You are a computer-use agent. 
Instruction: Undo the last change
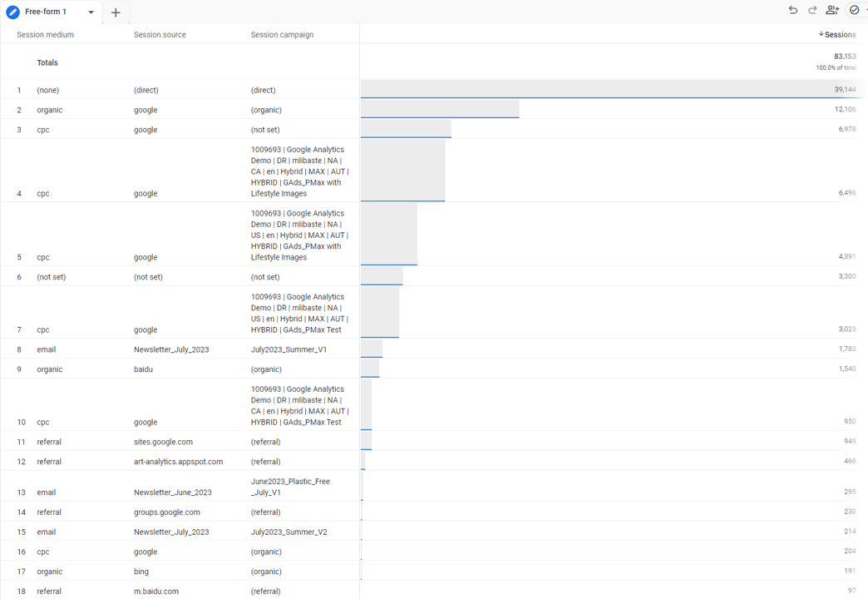coord(792,10)
